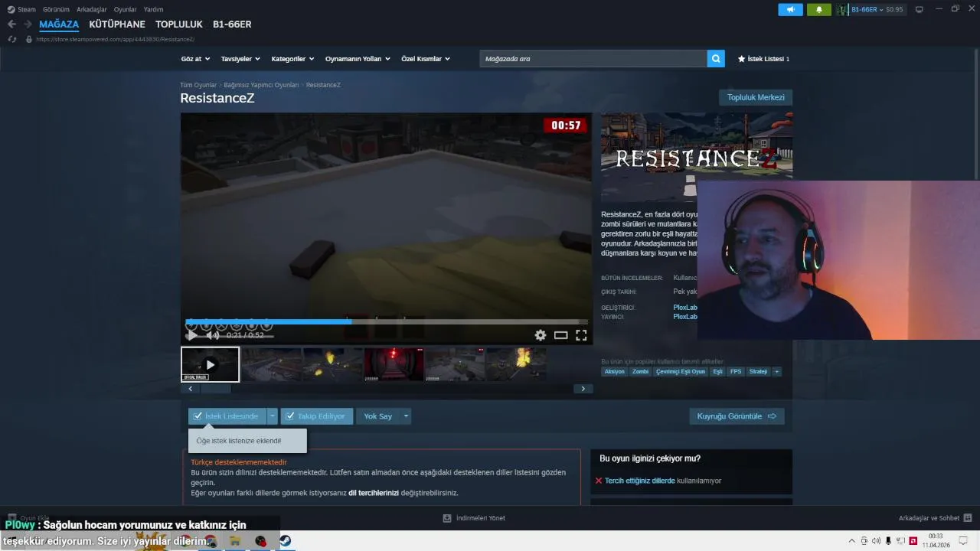Switch to Big Picture mode monitor icon
The width and height of the screenshot is (980, 551).
tap(920, 9)
